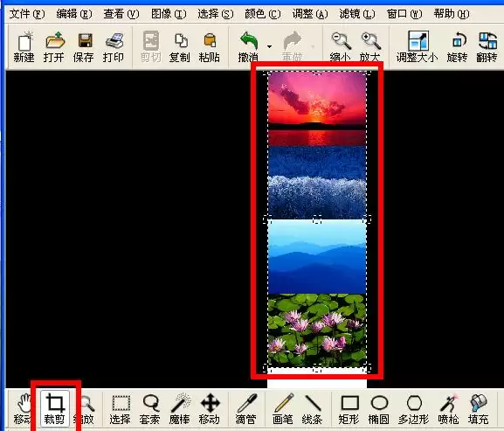This screenshot has height=431, width=504.
Task: Select the Ellipse (椭圆) shape tool
Action: tap(378, 408)
